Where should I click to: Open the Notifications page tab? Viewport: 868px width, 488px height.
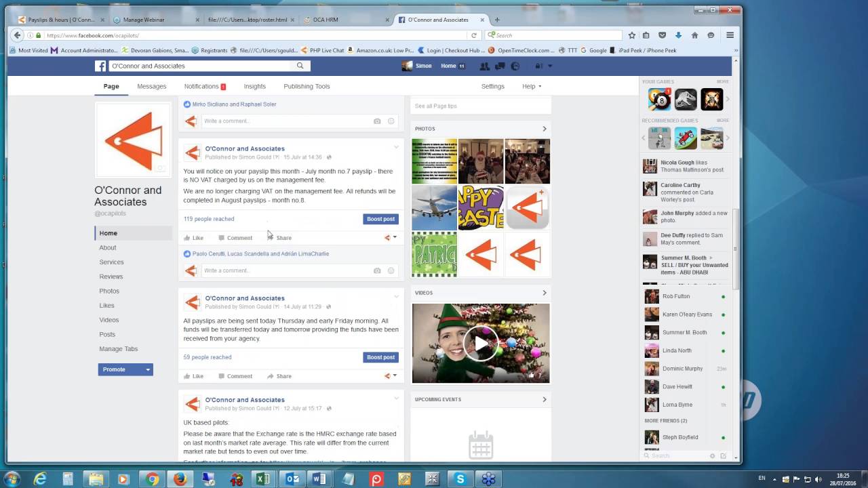point(205,86)
